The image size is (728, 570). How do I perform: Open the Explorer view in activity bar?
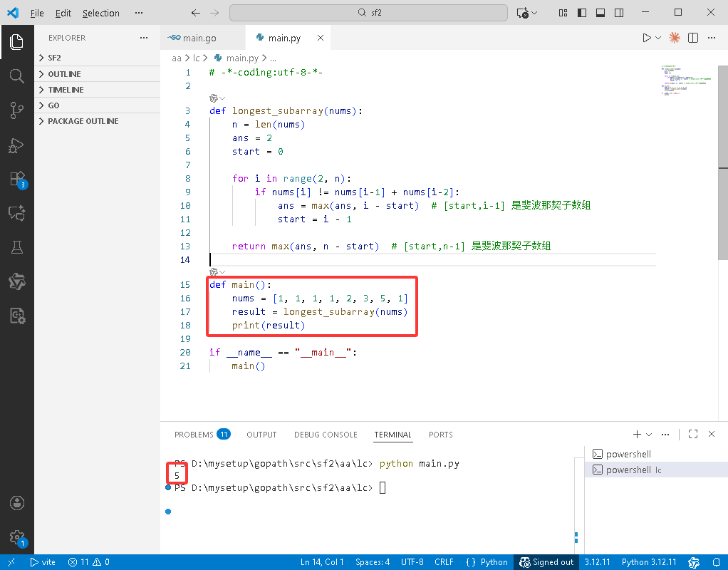tap(16, 42)
